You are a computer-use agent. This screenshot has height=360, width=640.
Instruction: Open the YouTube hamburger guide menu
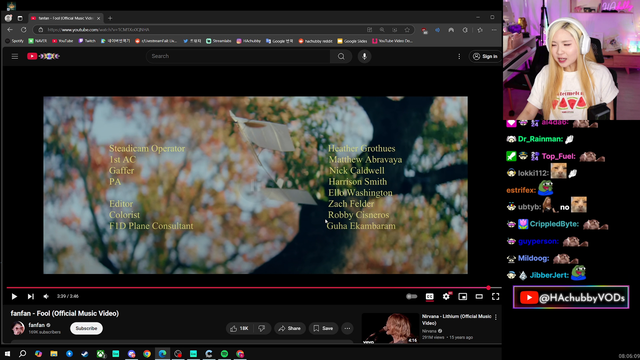click(15, 56)
